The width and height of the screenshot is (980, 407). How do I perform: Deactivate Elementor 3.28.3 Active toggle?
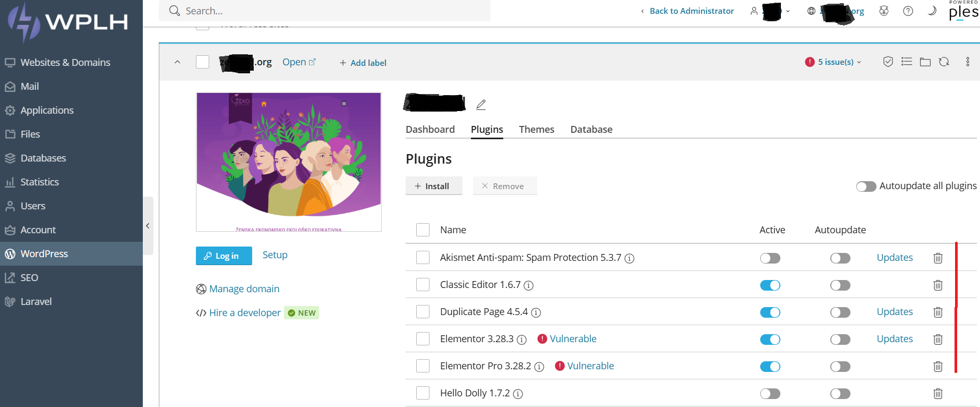(770, 340)
